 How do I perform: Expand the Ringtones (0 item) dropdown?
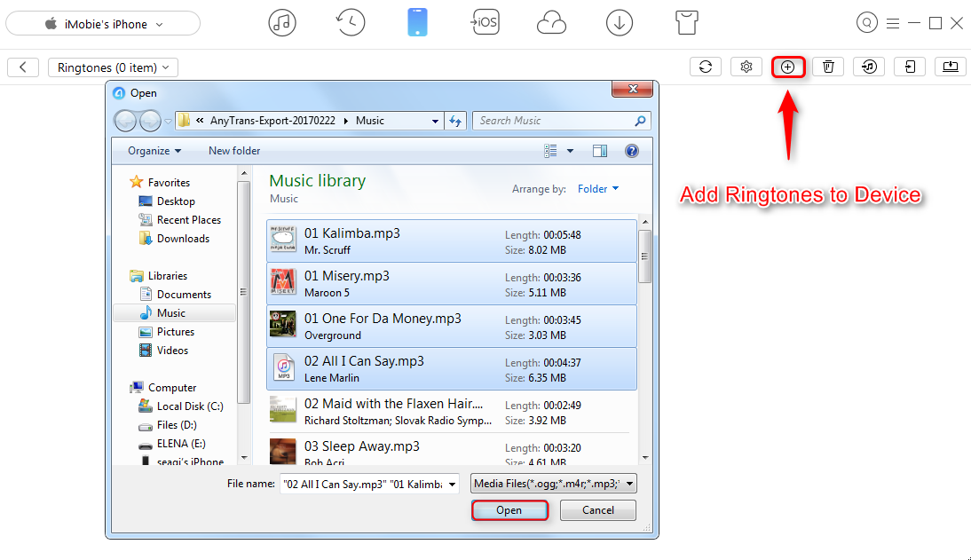click(x=113, y=67)
